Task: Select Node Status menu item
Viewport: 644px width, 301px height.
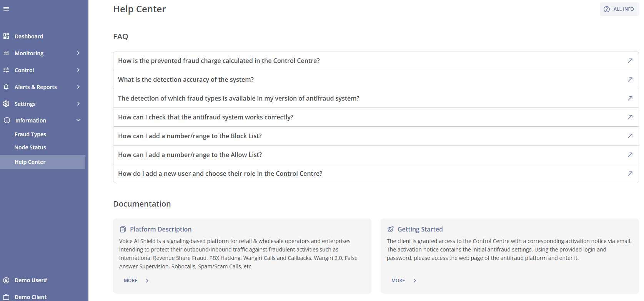Action: pos(30,147)
